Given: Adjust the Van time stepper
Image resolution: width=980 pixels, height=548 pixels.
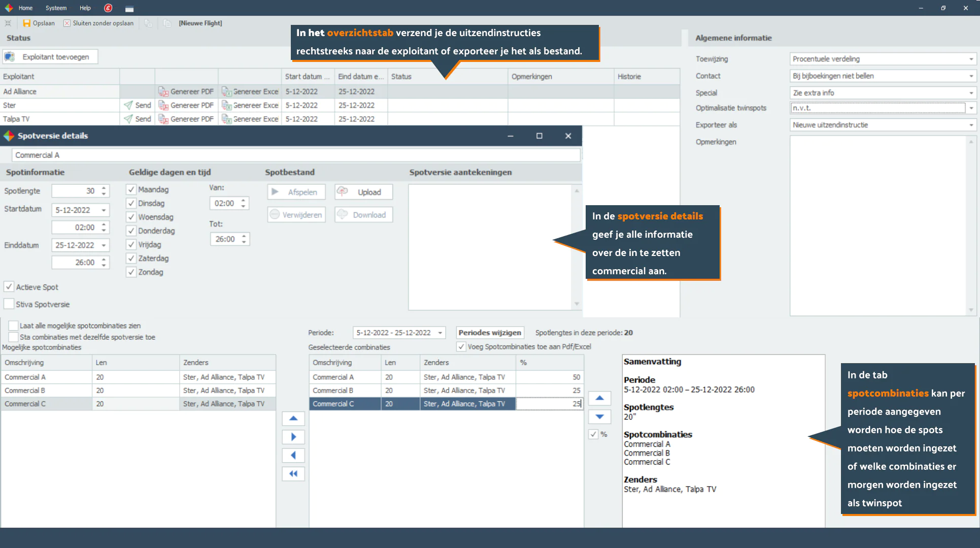Looking at the screenshot, I should (243, 203).
